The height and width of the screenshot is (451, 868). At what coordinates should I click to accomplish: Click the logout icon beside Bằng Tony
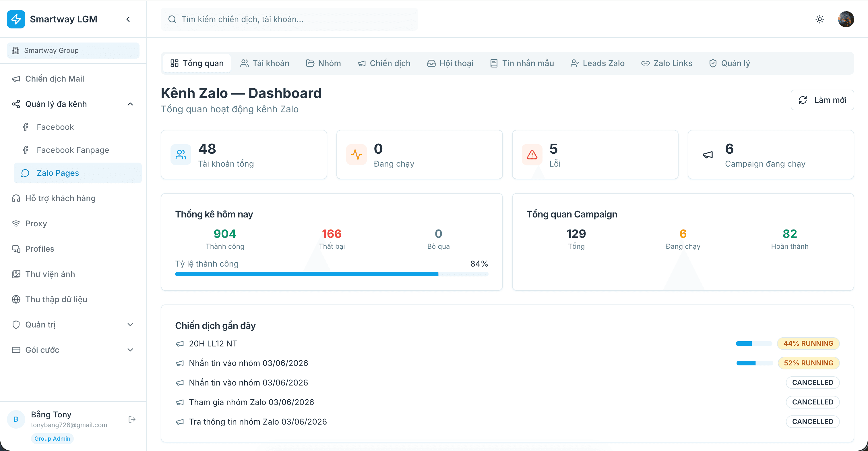click(x=132, y=419)
